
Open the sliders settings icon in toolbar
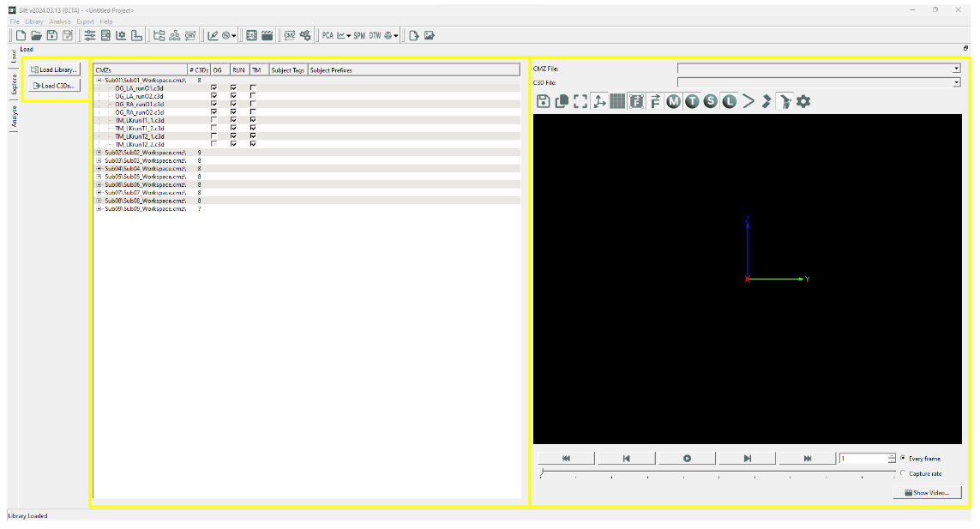click(90, 36)
